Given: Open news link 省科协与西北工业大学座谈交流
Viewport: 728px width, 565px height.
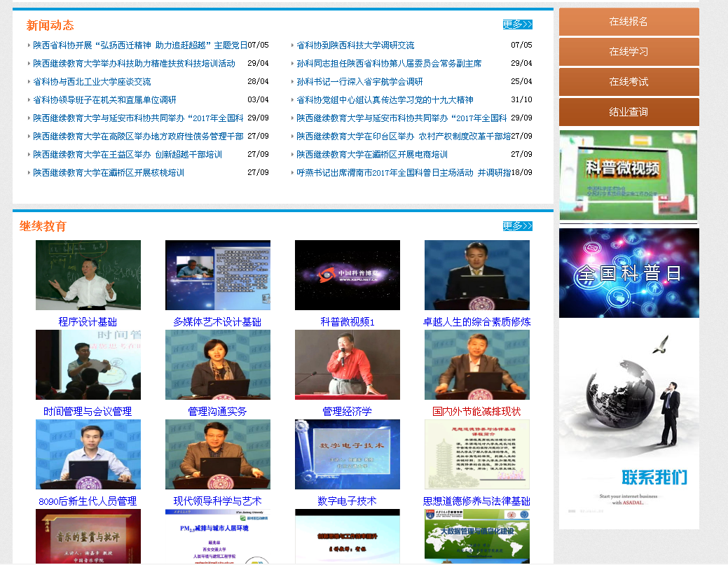Looking at the screenshot, I should point(92,82).
